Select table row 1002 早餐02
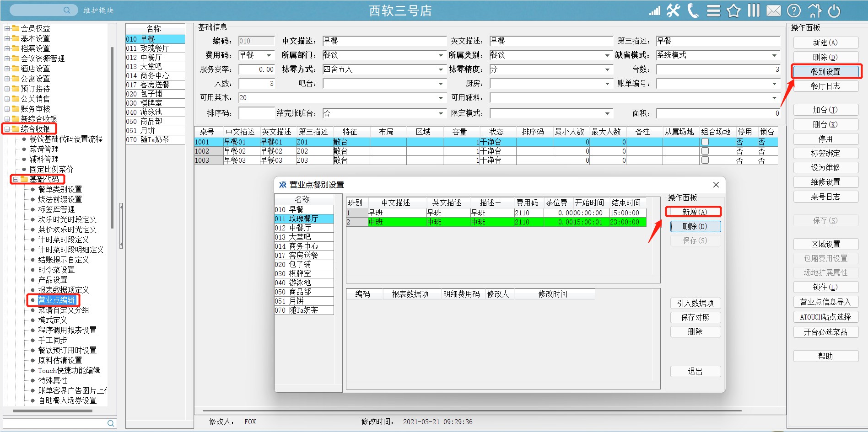 (486, 151)
